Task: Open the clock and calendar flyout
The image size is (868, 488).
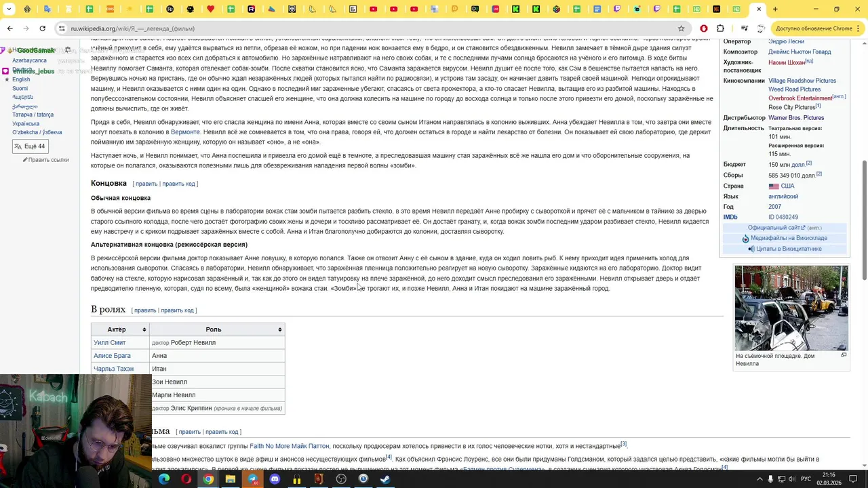Action: (829, 479)
